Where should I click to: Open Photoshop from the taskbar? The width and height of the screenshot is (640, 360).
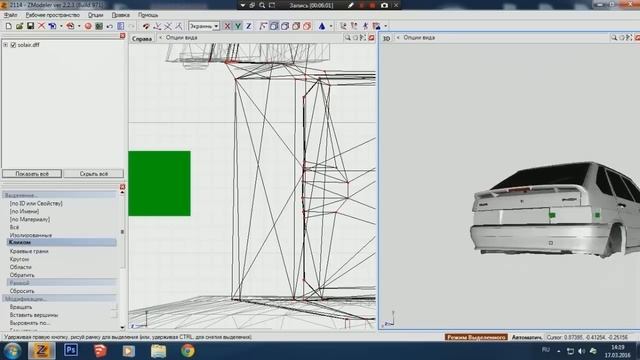pyautogui.click(x=71, y=350)
